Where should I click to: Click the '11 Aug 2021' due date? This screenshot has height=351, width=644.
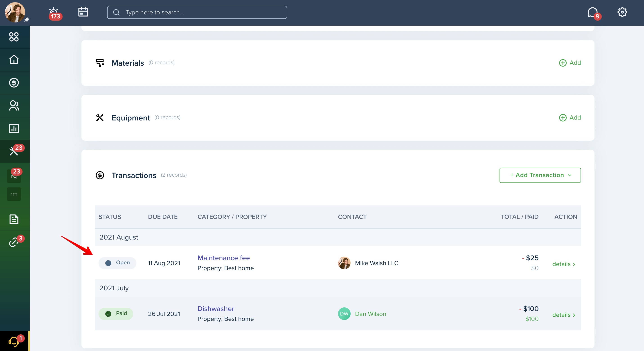tap(164, 263)
